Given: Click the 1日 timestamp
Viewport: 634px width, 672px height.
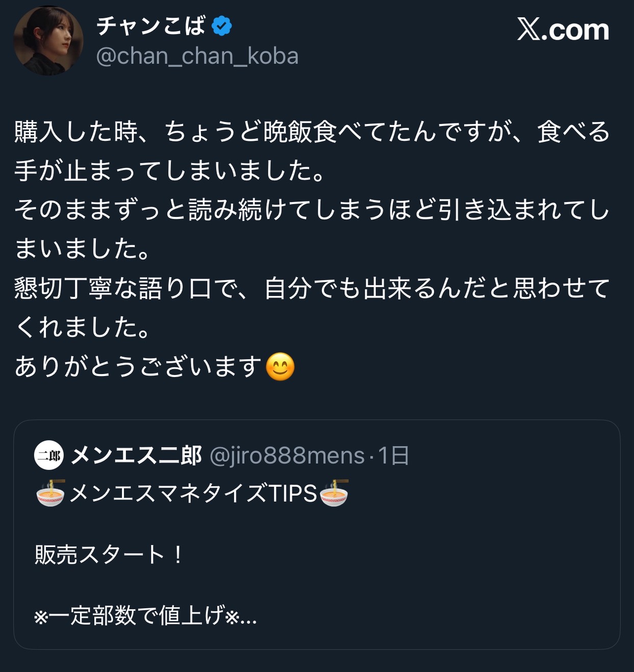Looking at the screenshot, I should [393, 455].
